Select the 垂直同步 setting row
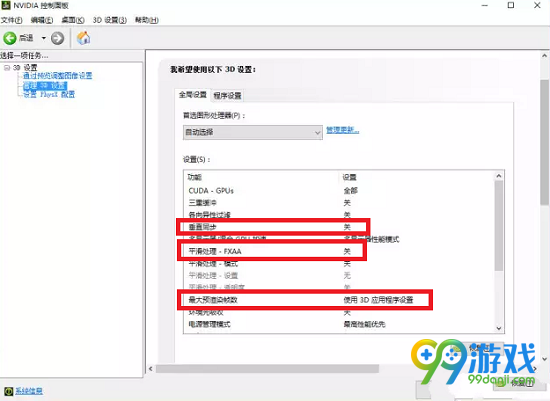The image size is (550, 401). tap(339, 227)
